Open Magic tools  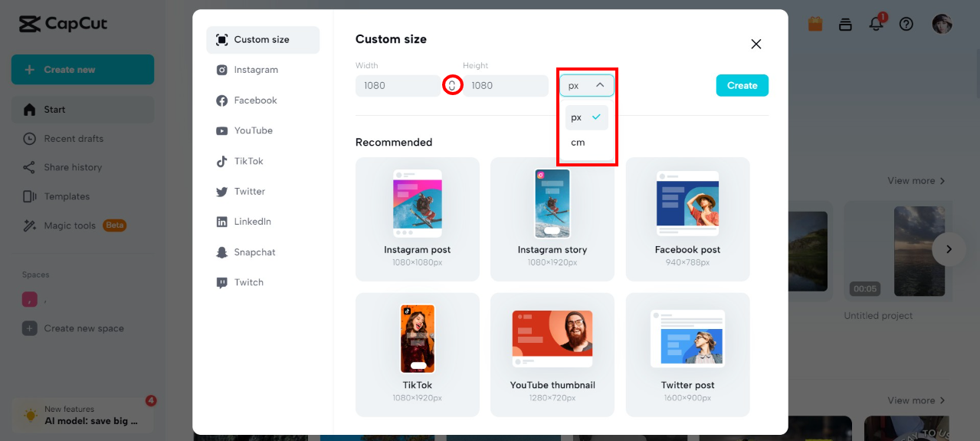[x=83, y=225]
